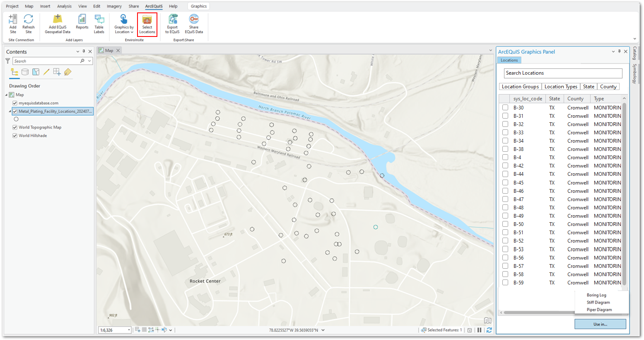This screenshot has width=644, height=340.
Task: Switch to the Graphics ribbon tab
Action: click(x=199, y=6)
